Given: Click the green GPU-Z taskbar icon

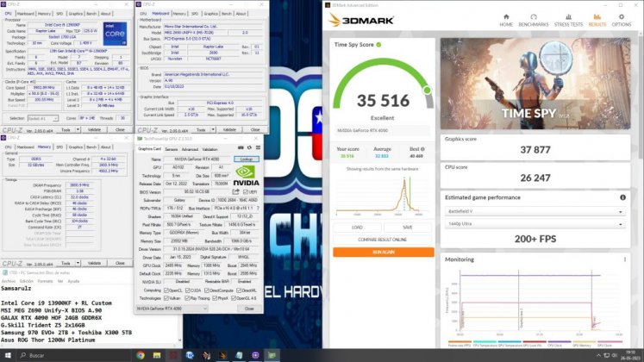Looking at the screenshot, I should point(272,355).
